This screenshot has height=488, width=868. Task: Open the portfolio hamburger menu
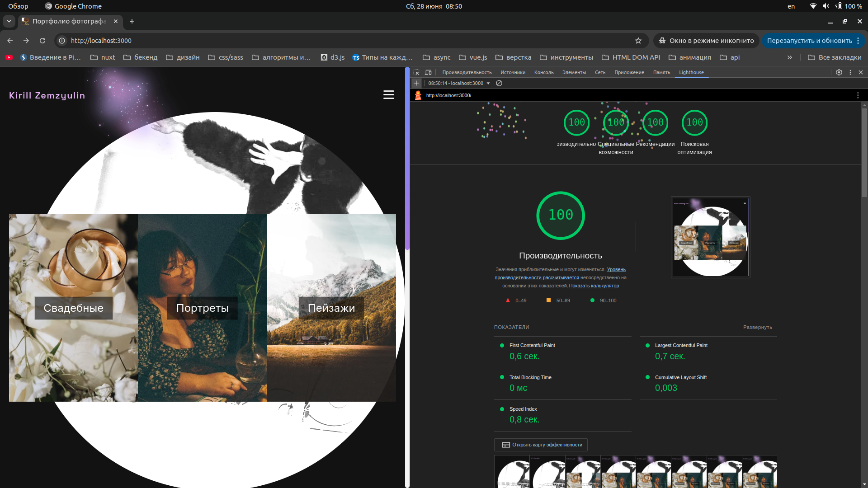pyautogui.click(x=388, y=95)
